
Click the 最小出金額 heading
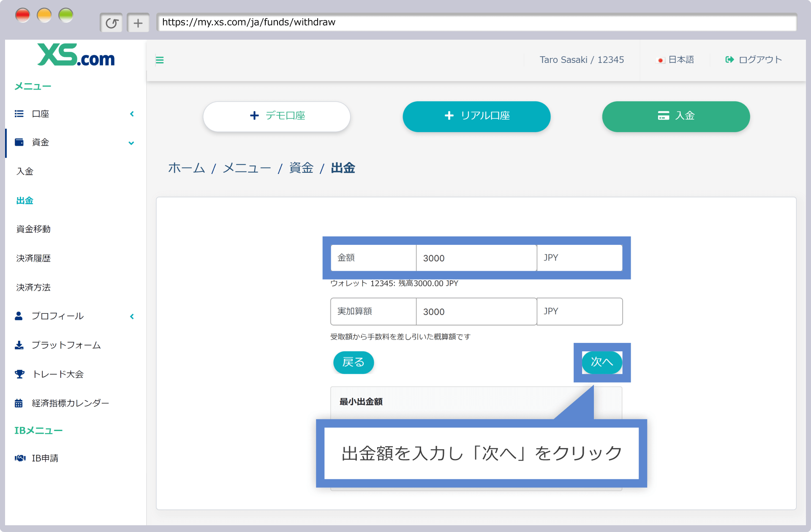pos(361,402)
